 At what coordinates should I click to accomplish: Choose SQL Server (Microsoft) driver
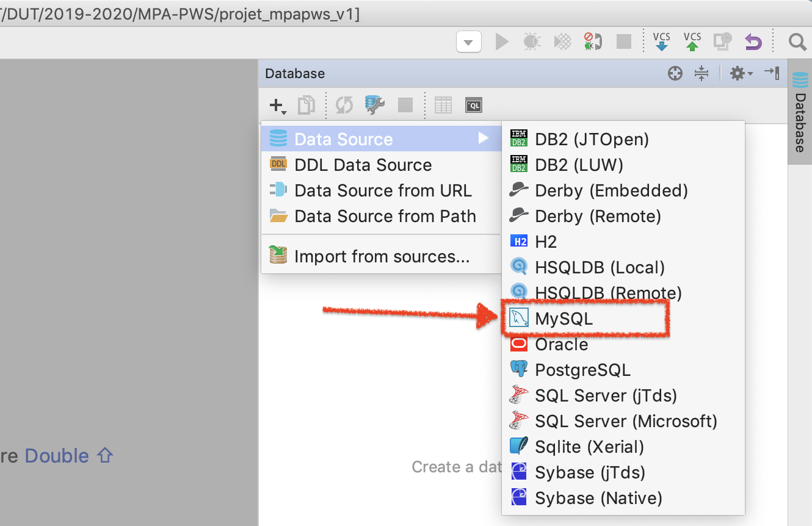(x=623, y=421)
